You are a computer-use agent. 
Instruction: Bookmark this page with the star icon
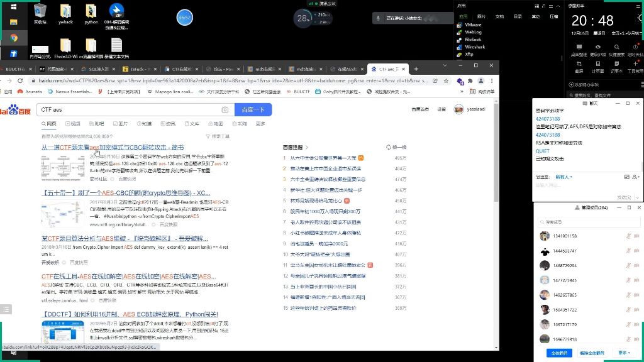(446, 81)
